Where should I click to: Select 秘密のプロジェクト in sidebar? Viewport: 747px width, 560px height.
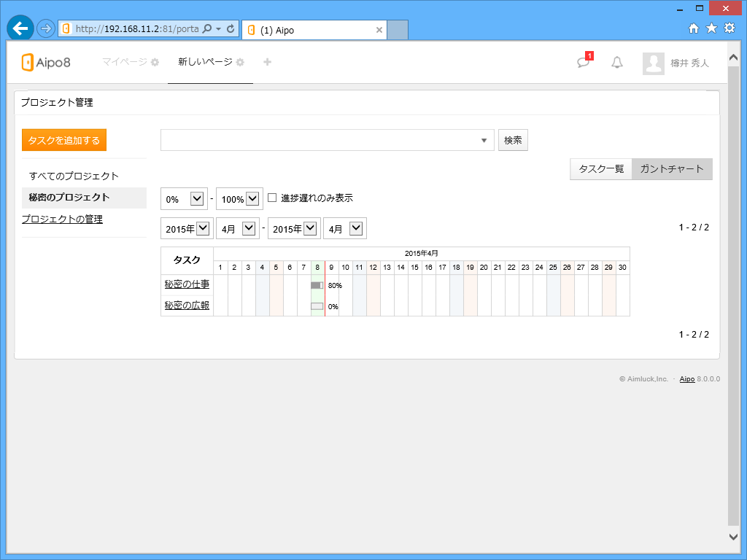click(84, 198)
